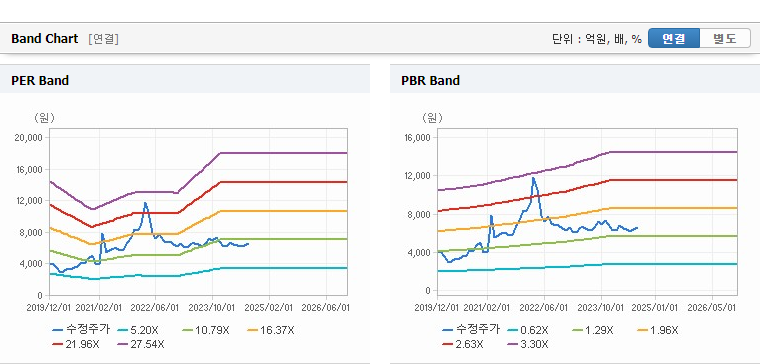The image size is (760, 364).
Task: Switch to the 별도 (separate) view
Action: [725, 39]
